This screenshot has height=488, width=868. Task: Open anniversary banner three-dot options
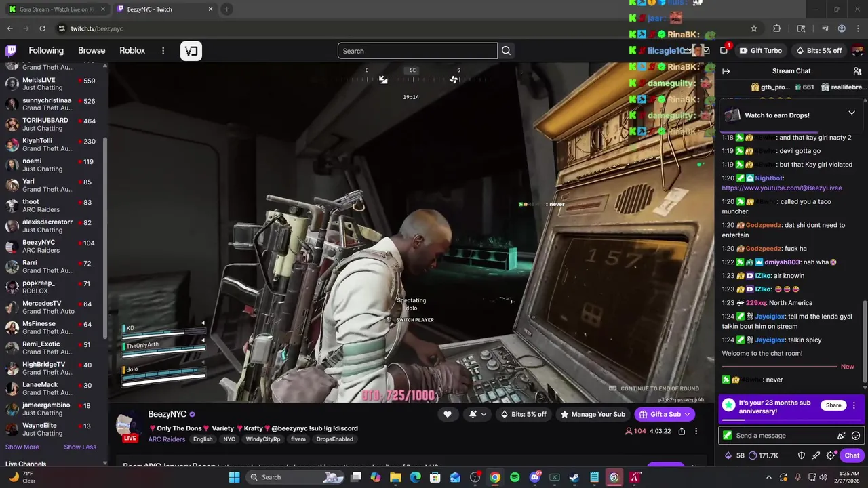(x=854, y=405)
